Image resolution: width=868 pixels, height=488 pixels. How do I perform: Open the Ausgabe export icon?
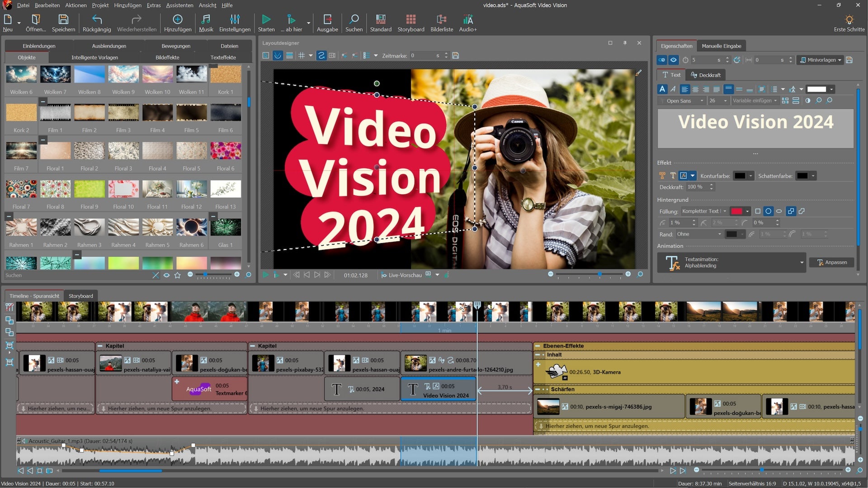[x=327, y=19]
